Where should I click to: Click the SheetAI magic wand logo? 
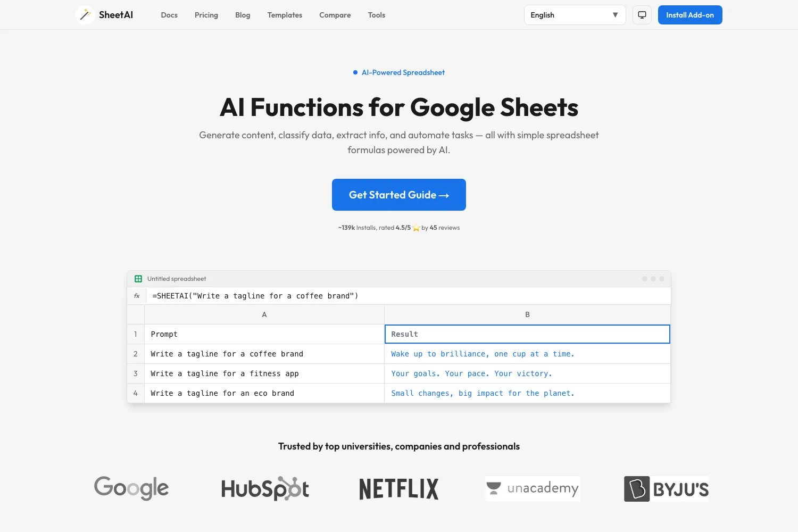coord(85,15)
